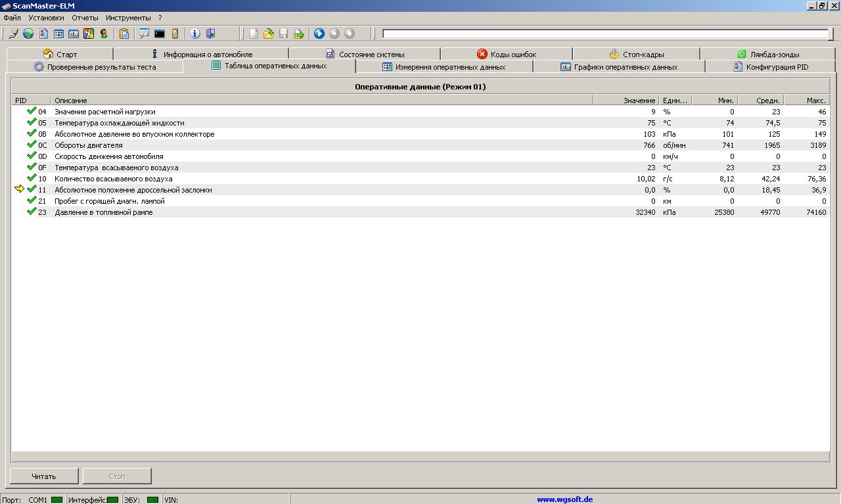Click the Значение column header

point(626,101)
